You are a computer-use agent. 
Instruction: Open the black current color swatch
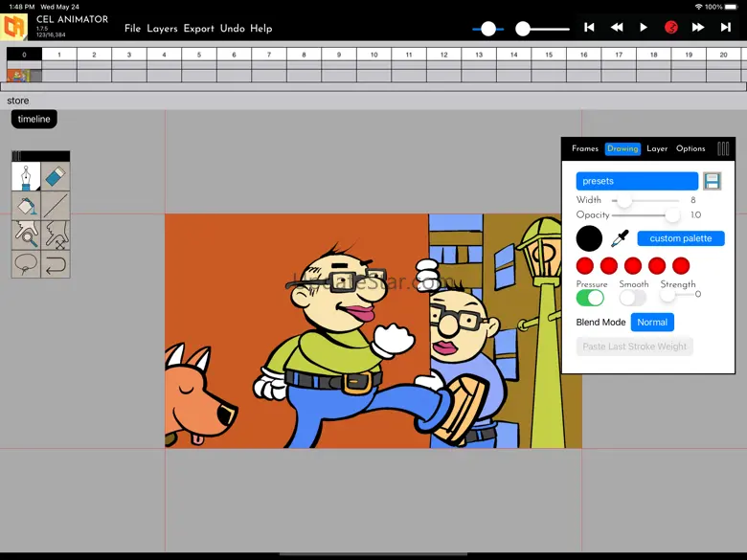coord(589,238)
